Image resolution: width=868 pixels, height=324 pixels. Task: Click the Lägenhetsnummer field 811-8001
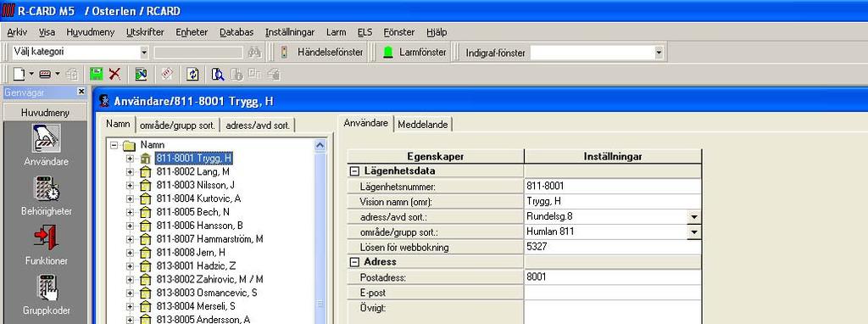pyautogui.click(x=612, y=187)
